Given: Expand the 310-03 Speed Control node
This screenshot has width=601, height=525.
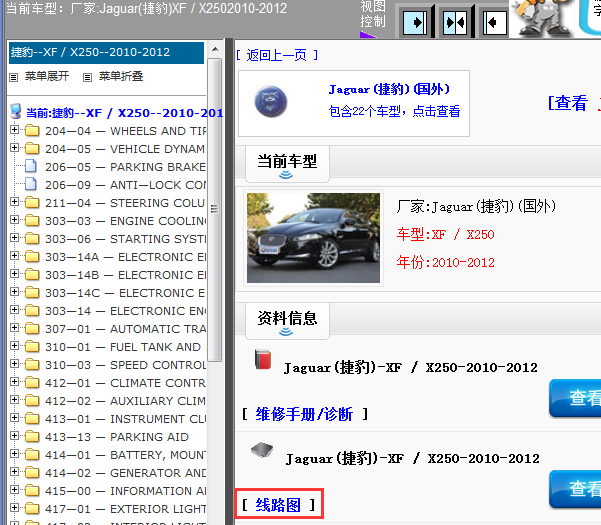Looking at the screenshot, I should 15,364.
